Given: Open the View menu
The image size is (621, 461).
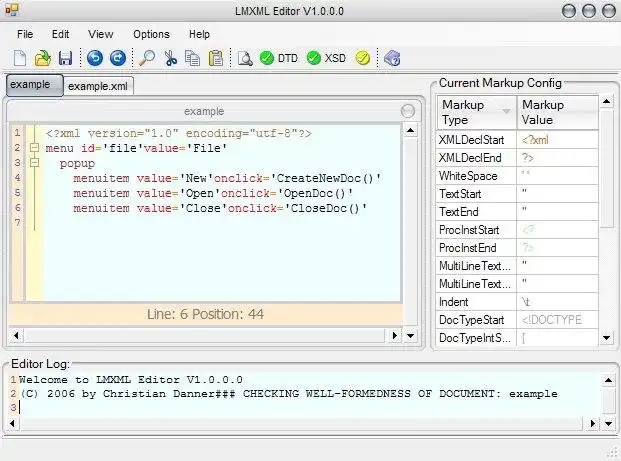Looking at the screenshot, I should 101,34.
